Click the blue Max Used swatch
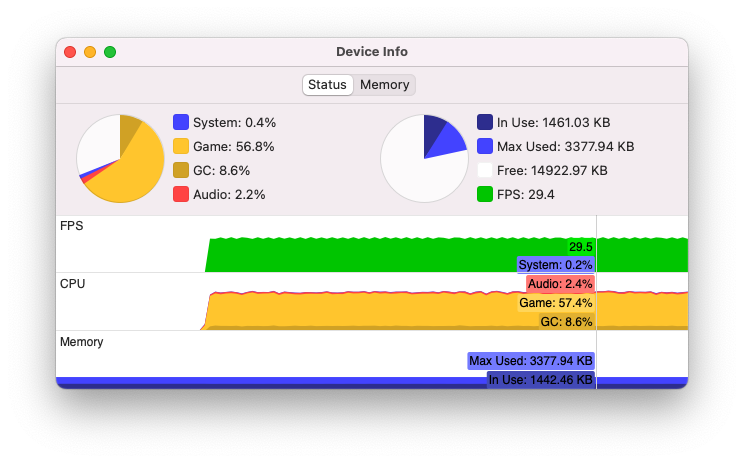 coord(485,146)
